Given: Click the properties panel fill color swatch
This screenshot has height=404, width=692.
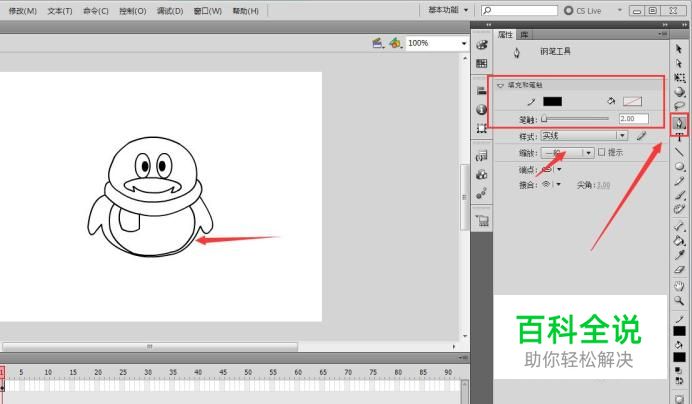Looking at the screenshot, I should click(x=632, y=102).
